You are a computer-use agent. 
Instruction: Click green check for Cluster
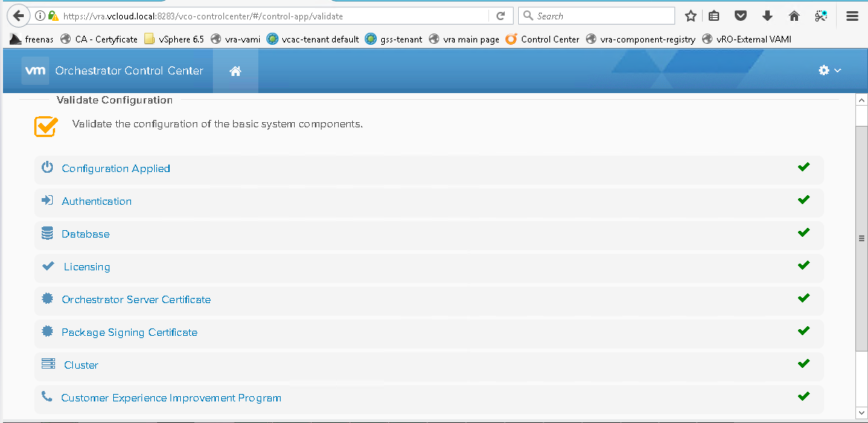tap(804, 363)
